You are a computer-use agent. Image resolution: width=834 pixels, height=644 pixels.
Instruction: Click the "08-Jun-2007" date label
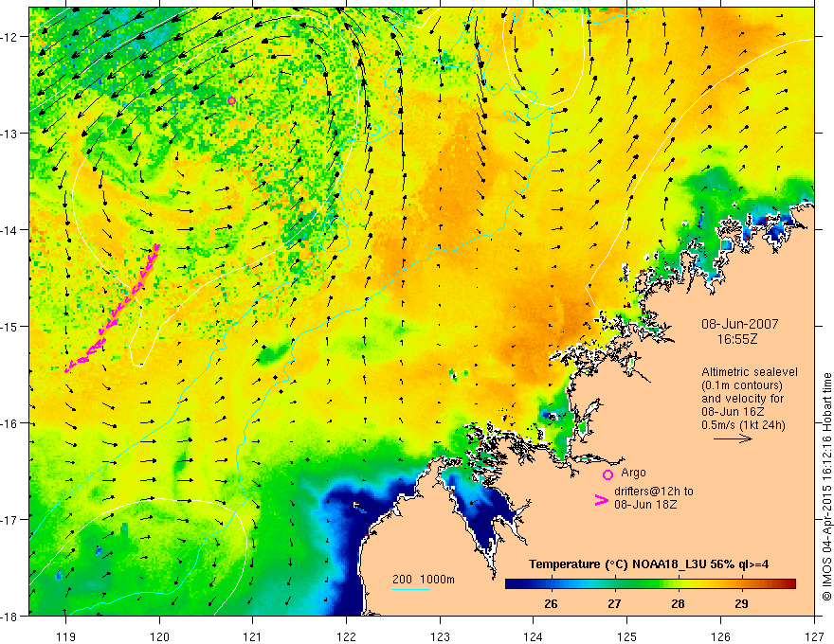[x=740, y=324]
